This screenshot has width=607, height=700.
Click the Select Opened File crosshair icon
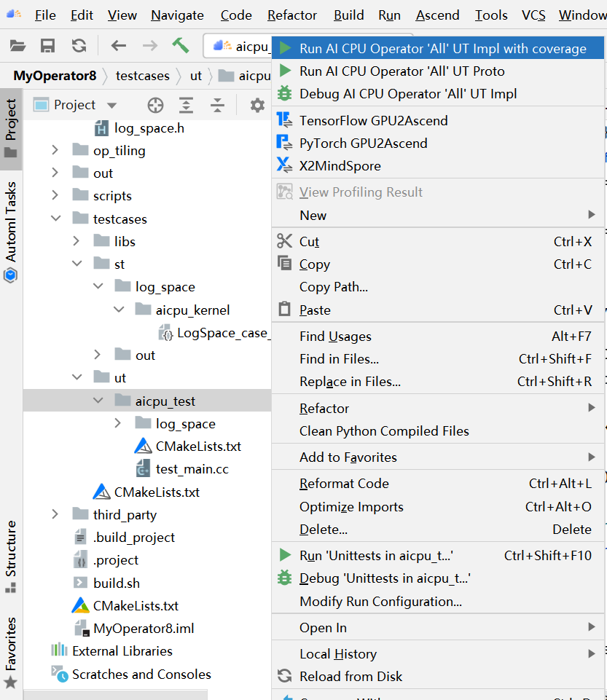click(155, 106)
